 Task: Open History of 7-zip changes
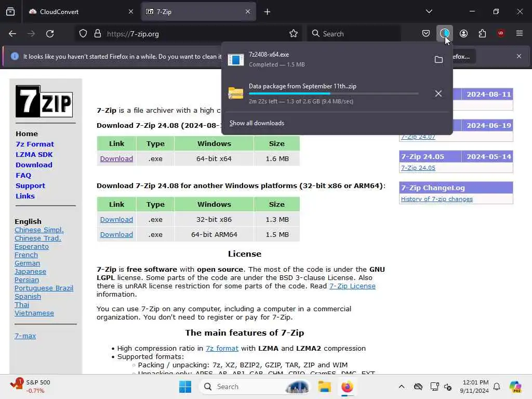[436, 199]
